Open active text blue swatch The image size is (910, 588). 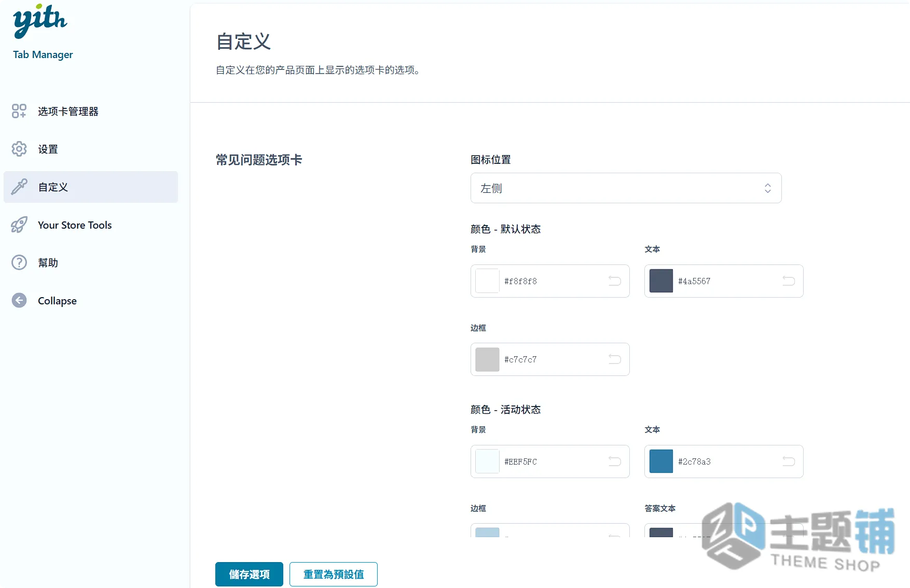pyautogui.click(x=661, y=461)
